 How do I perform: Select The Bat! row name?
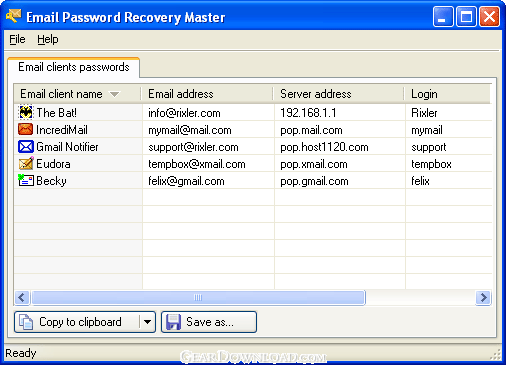tap(56, 113)
